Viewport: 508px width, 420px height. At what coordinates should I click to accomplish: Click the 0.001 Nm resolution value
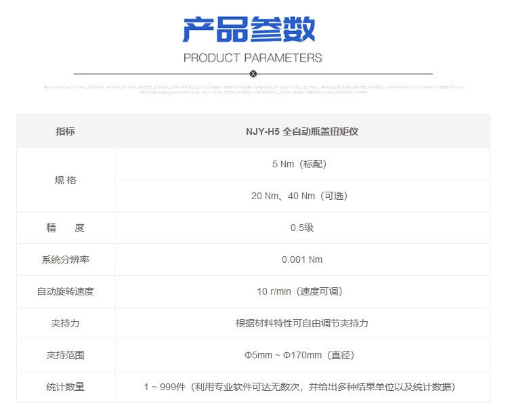pyautogui.click(x=302, y=259)
